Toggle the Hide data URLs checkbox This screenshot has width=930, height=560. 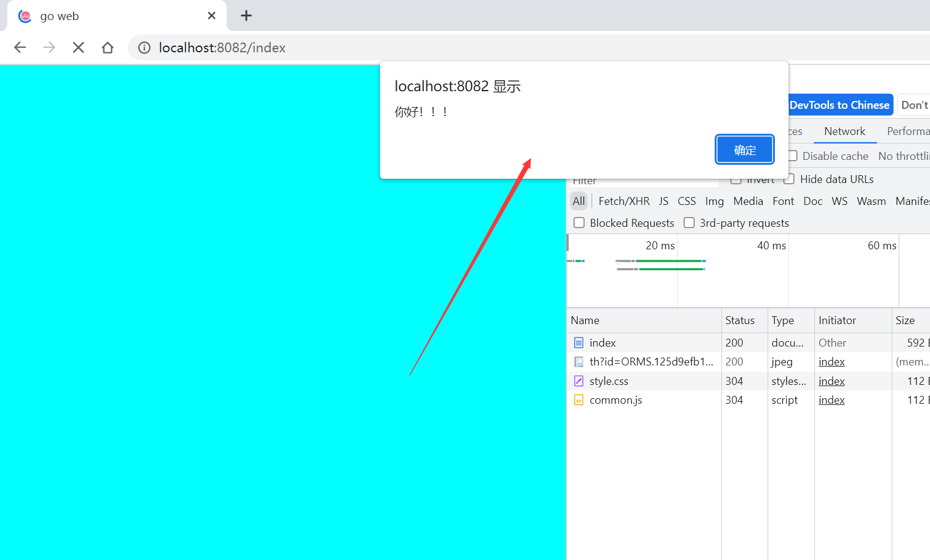789,179
